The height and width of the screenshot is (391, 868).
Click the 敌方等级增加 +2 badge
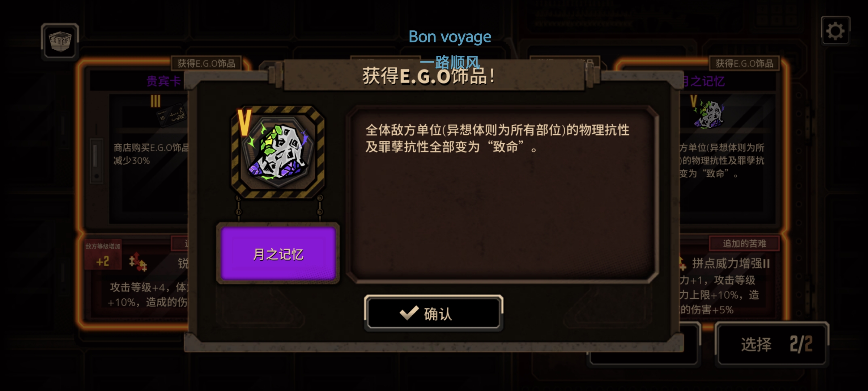point(103,255)
